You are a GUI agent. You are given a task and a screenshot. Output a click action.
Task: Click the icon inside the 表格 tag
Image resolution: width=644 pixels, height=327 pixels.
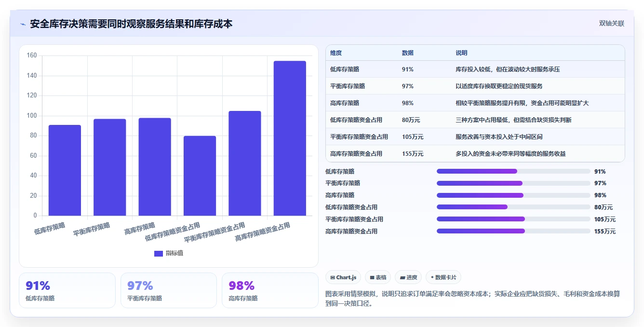(372, 277)
